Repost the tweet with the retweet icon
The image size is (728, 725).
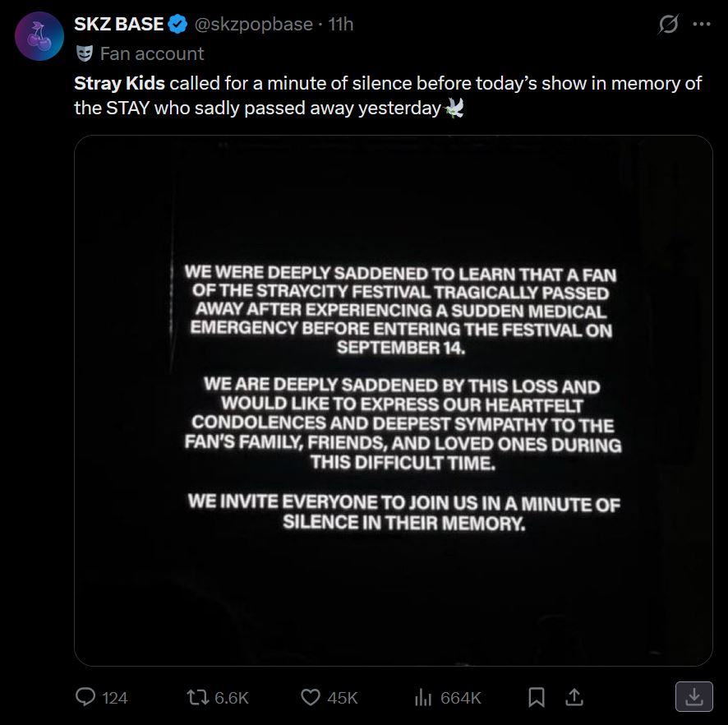198,697
